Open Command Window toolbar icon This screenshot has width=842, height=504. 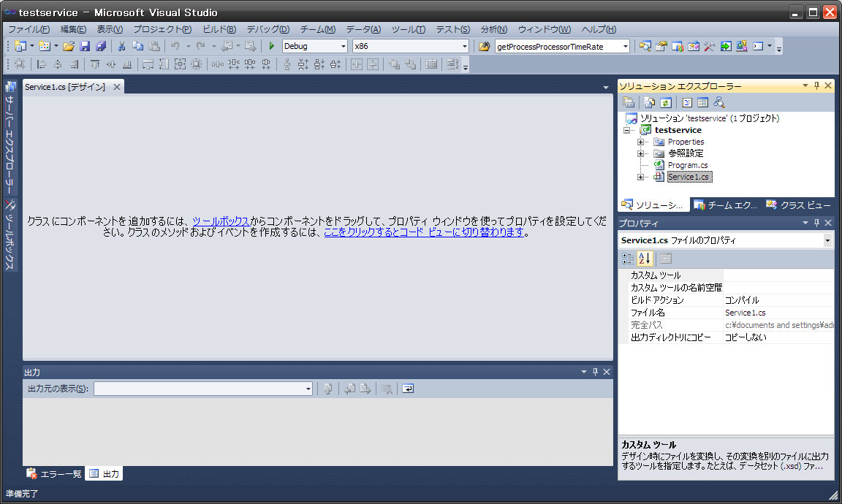[x=758, y=46]
